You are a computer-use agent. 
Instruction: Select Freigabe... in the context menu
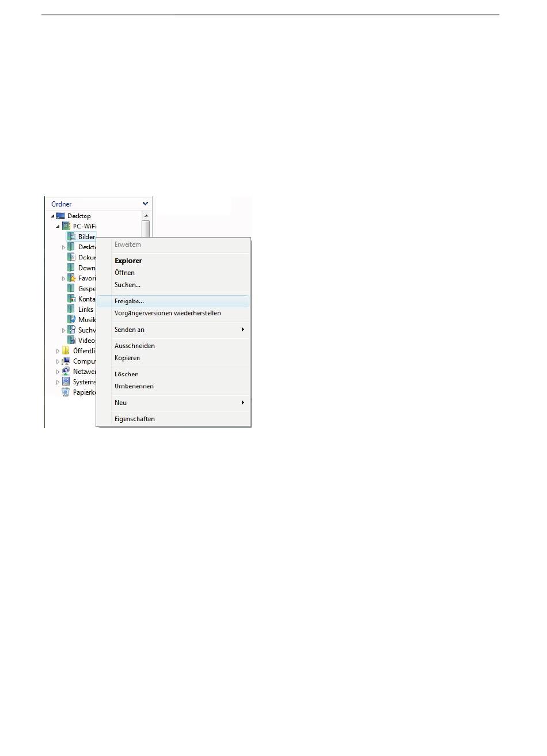pos(173,301)
